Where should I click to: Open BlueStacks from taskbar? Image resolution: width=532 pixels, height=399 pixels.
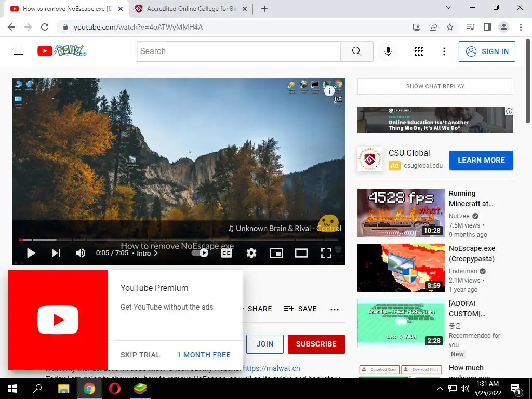(140, 389)
